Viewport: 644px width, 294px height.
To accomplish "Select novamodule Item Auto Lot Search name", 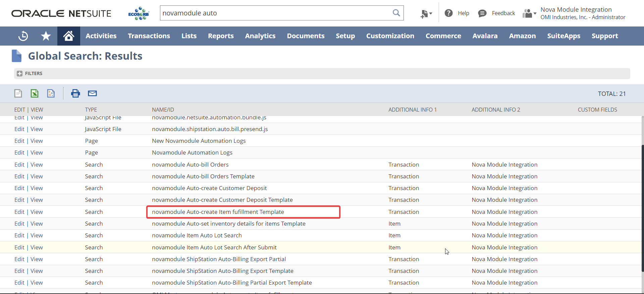I will click(197, 235).
